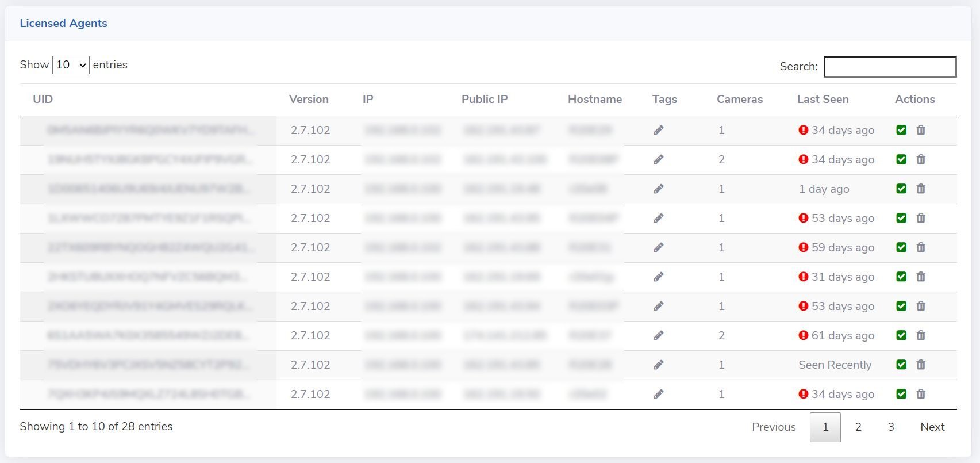Click the Previous pagination button
The image size is (980, 463).
point(774,427)
